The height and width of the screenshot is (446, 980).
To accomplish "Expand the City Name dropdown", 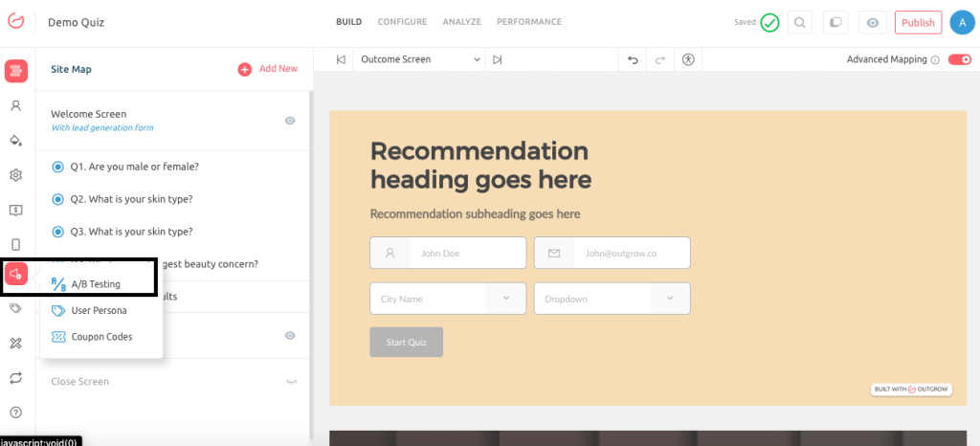I will pos(448,299).
